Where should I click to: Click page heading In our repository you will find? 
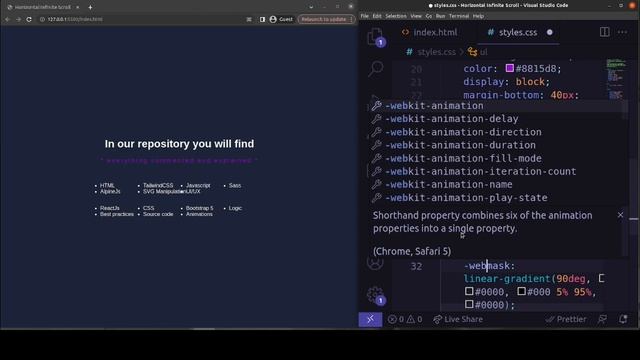[x=179, y=144]
